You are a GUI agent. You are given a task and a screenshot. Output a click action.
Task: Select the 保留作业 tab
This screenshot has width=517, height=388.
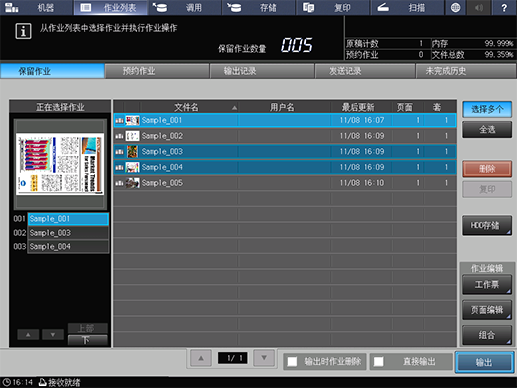(52, 71)
